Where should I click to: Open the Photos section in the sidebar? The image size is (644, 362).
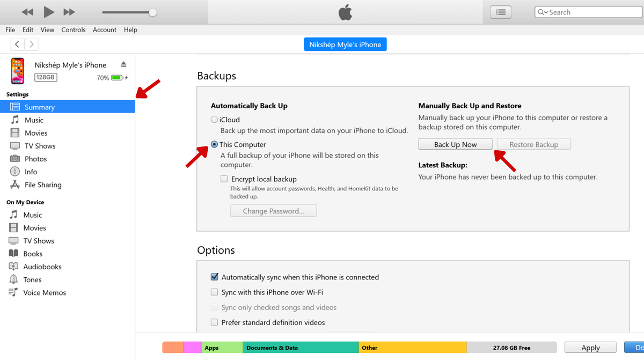click(35, 158)
